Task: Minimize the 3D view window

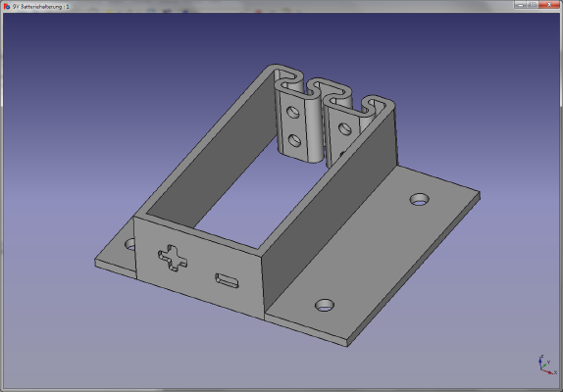Action: (x=520, y=5)
